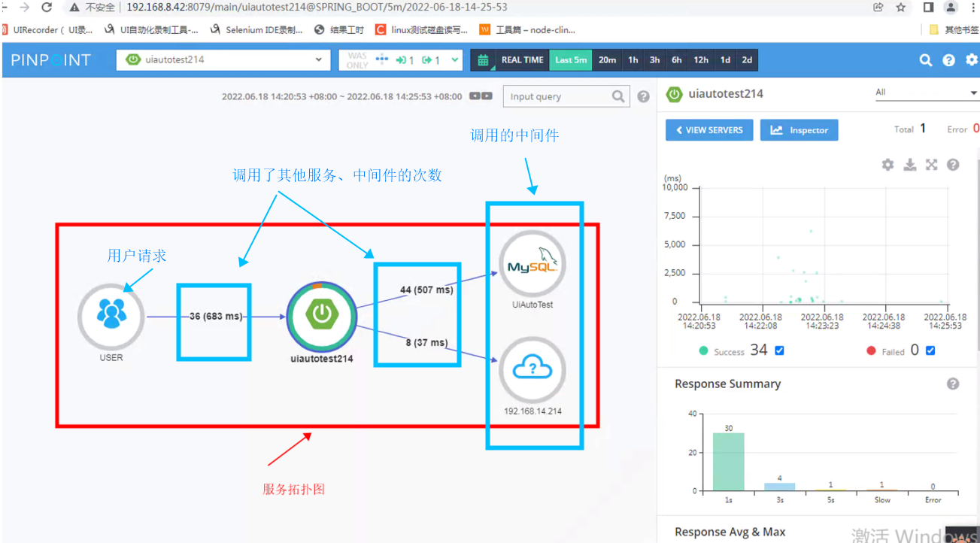Click the PINPOINT logo

coord(51,60)
